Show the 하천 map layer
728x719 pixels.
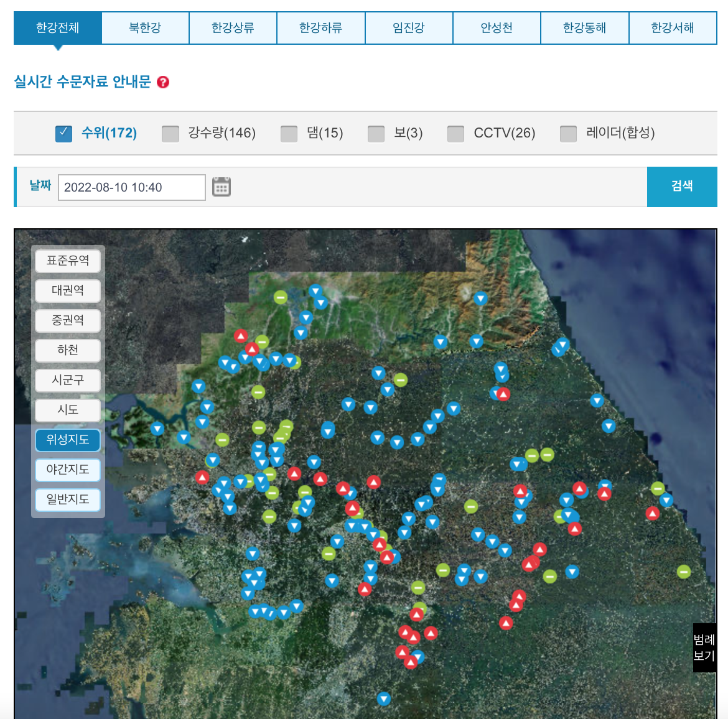point(68,350)
